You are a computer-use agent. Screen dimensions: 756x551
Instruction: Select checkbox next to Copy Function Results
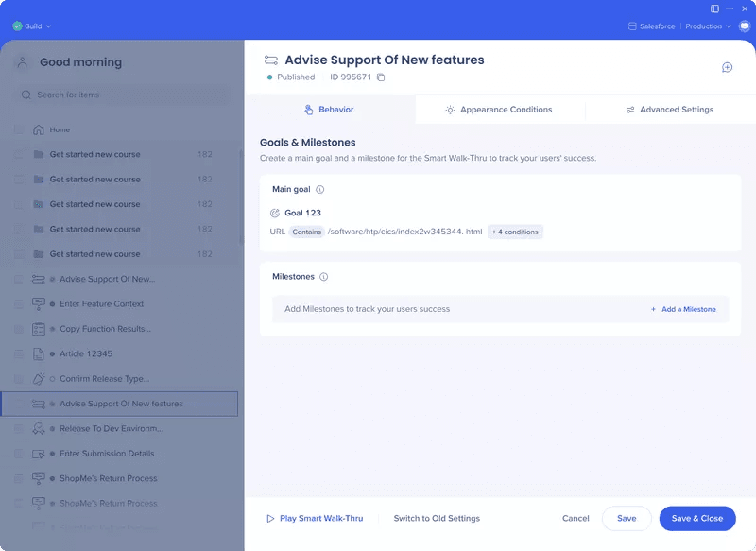pyautogui.click(x=19, y=329)
